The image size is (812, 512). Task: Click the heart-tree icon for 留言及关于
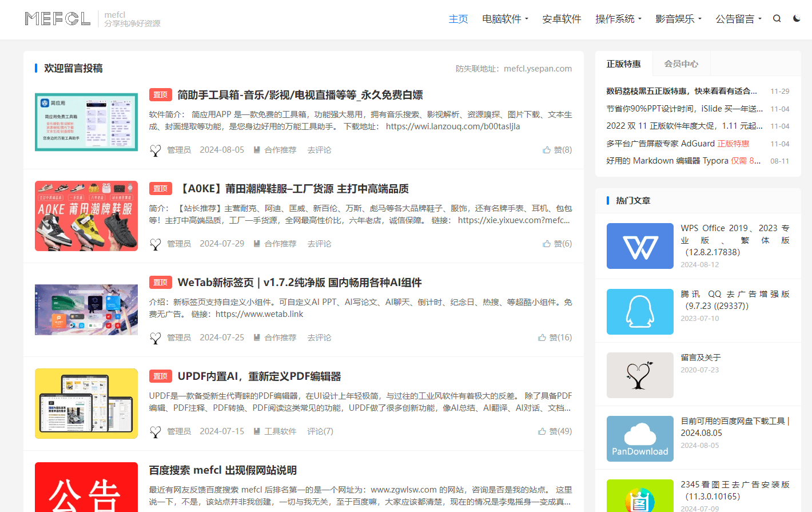point(639,375)
